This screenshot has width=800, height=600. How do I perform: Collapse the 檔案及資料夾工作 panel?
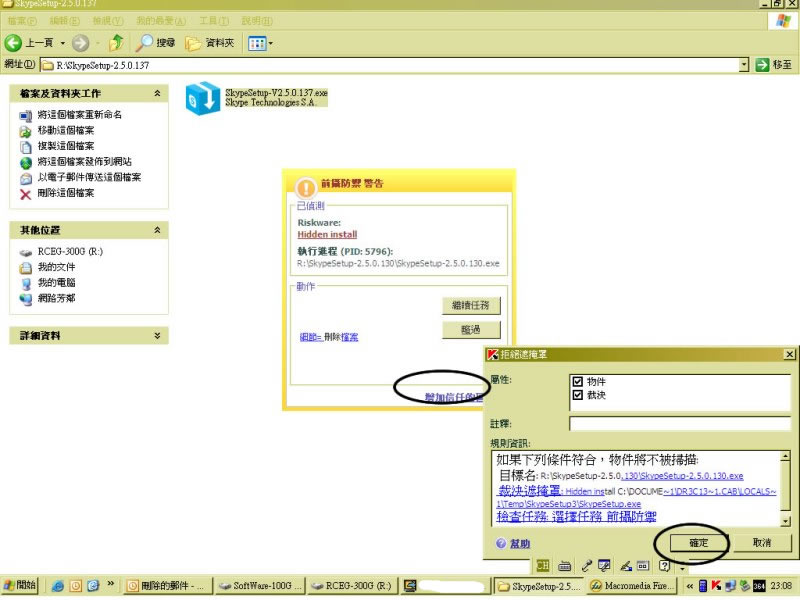[157, 93]
